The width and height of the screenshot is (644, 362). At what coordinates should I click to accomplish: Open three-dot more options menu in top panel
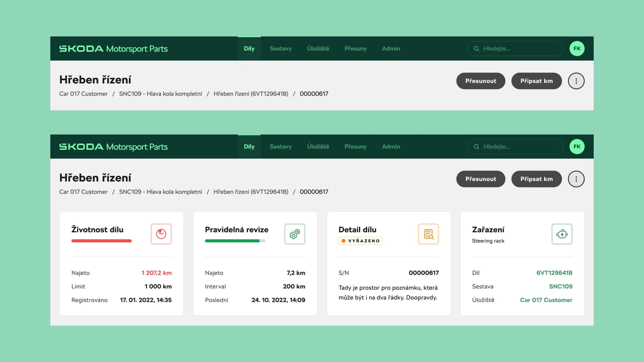pyautogui.click(x=576, y=81)
